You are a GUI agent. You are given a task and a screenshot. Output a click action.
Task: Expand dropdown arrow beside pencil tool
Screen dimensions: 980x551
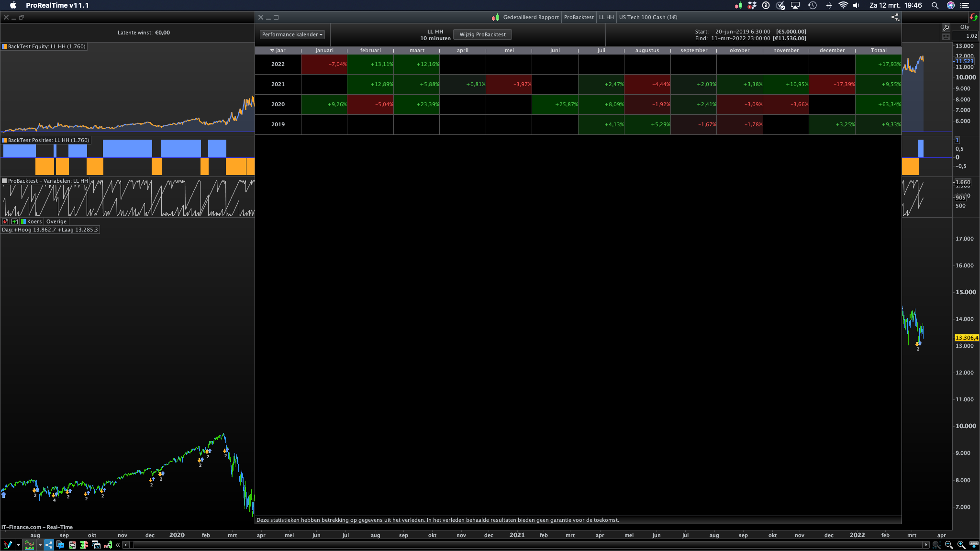(x=19, y=545)
